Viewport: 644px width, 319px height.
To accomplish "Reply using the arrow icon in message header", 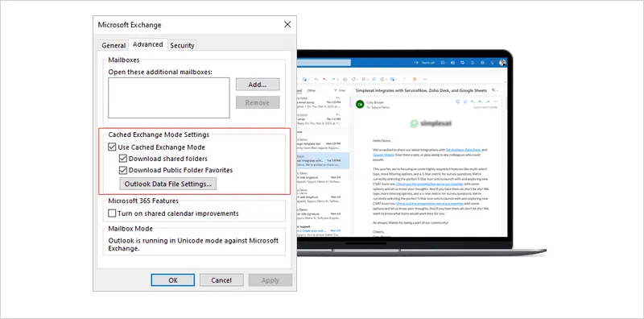I will coord(473,102).
